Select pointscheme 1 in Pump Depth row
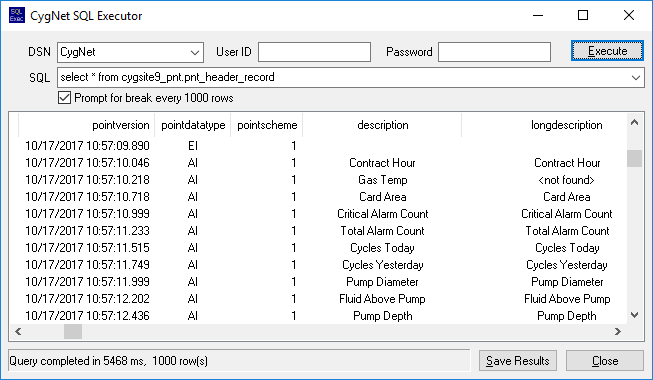This screenshot has height=380, width=653. tap(294, 316)
